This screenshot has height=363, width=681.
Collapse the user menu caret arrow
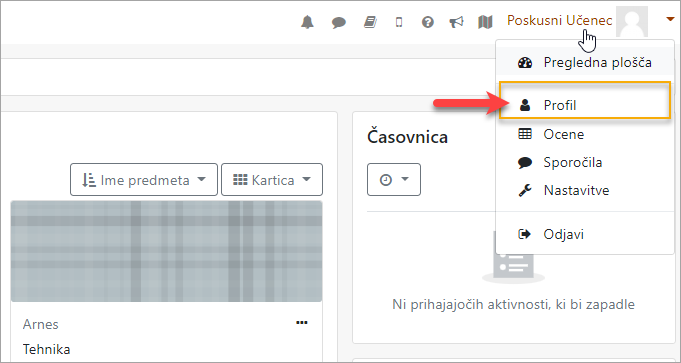coord(670,19)
